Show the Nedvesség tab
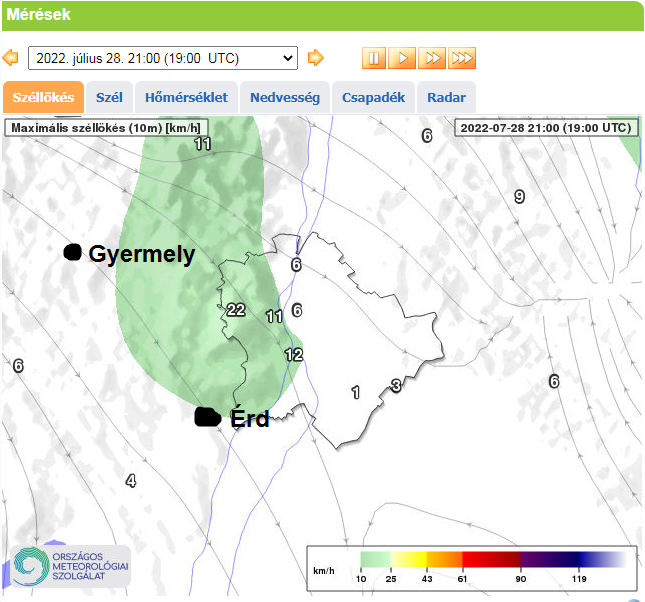645x602 pixels. (284, 98)
